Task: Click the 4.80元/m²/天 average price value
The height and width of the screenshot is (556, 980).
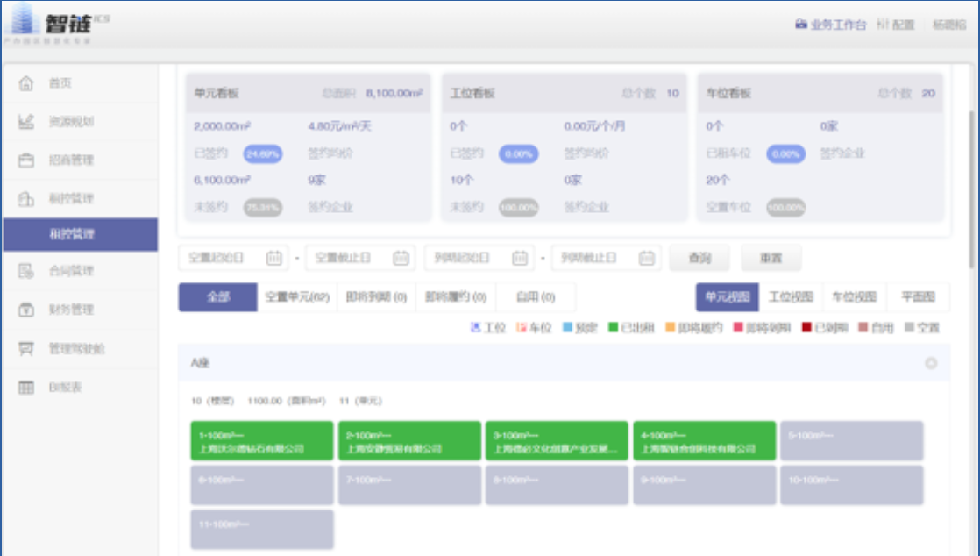Action: [x=339, y=126]
